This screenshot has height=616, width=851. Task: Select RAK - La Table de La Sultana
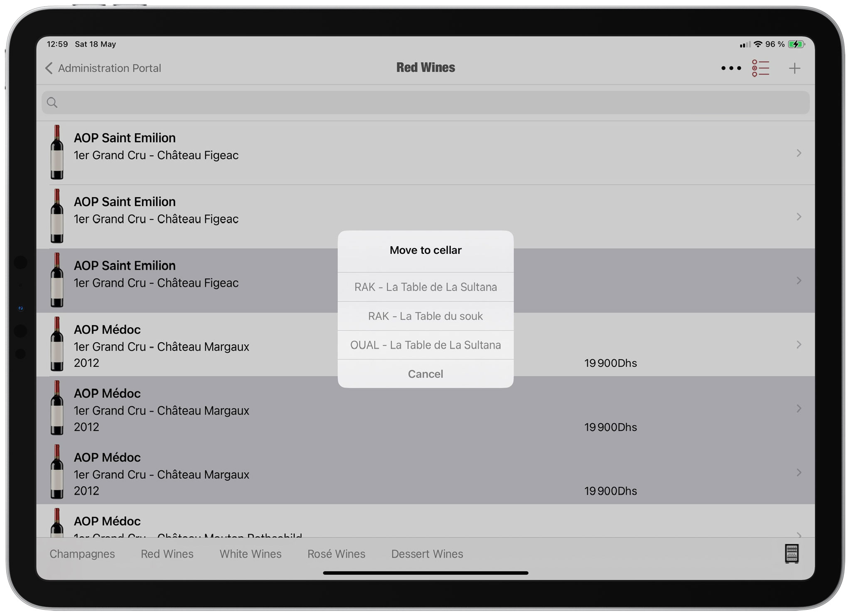pyautogui.click(x=425, y=287)
